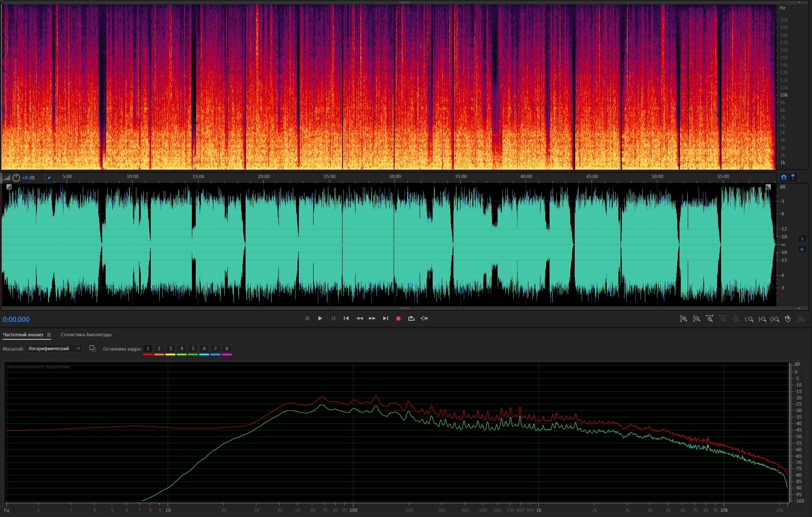Toggle the pin icon beside +0 dB
812x517 pixels.
(x=49, y=178)
